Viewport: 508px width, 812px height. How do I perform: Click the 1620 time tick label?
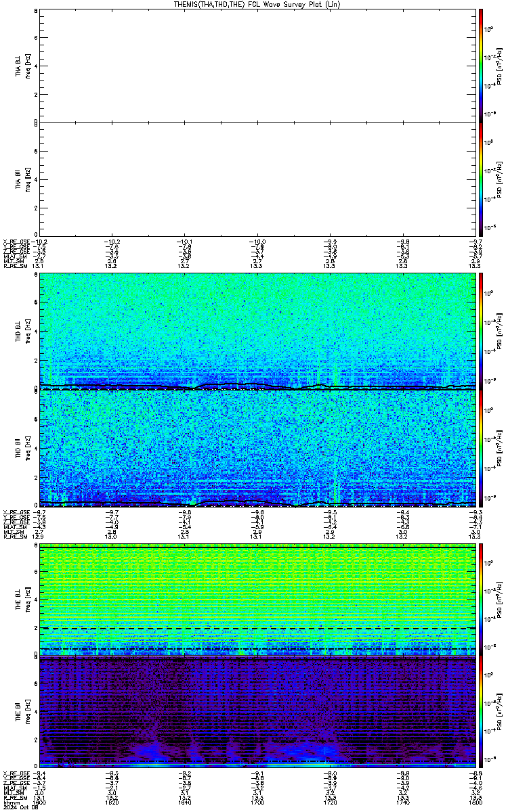pyautogui.click(x=112, y=803)
